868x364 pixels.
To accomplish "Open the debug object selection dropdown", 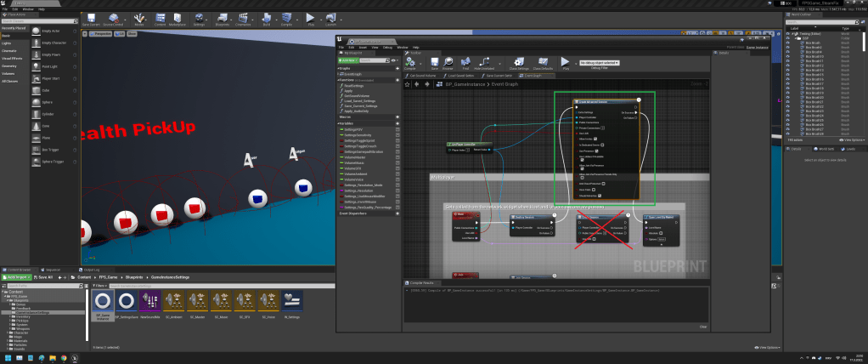I will pos(598,63).
